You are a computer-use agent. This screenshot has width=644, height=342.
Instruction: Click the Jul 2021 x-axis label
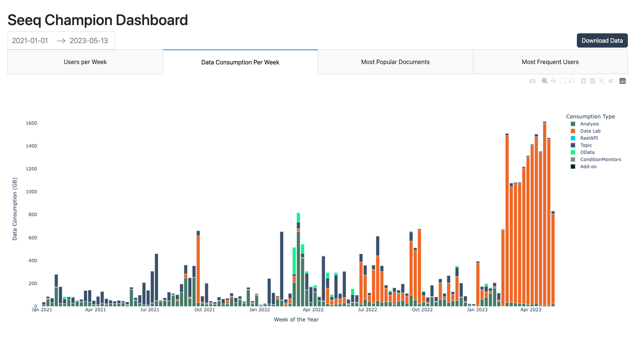point(150,309)
